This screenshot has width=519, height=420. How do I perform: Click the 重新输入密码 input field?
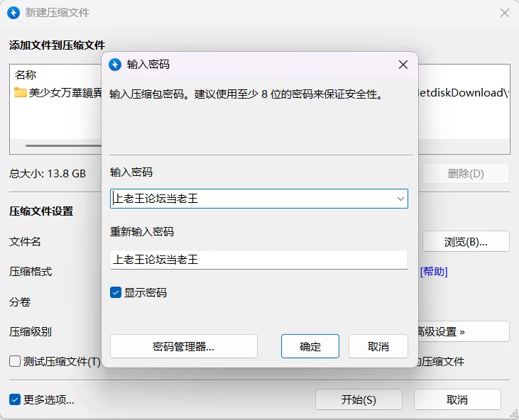(x=259, y=260)
